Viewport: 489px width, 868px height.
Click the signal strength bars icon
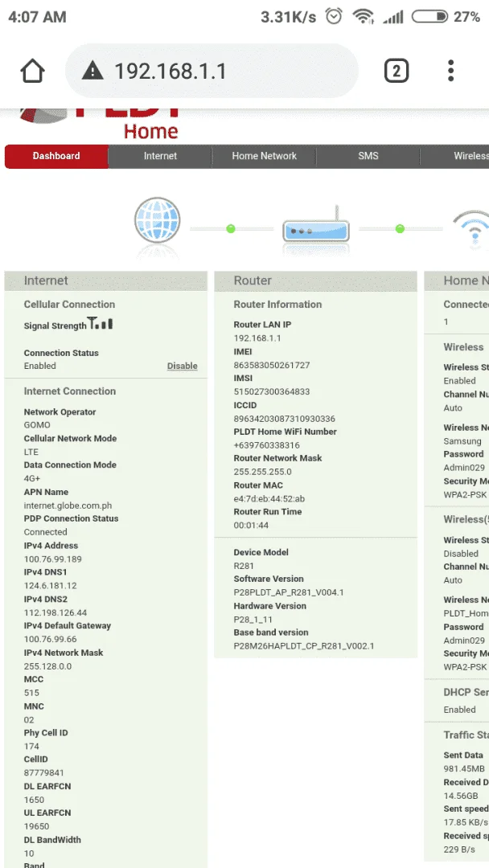coord(101,323)
